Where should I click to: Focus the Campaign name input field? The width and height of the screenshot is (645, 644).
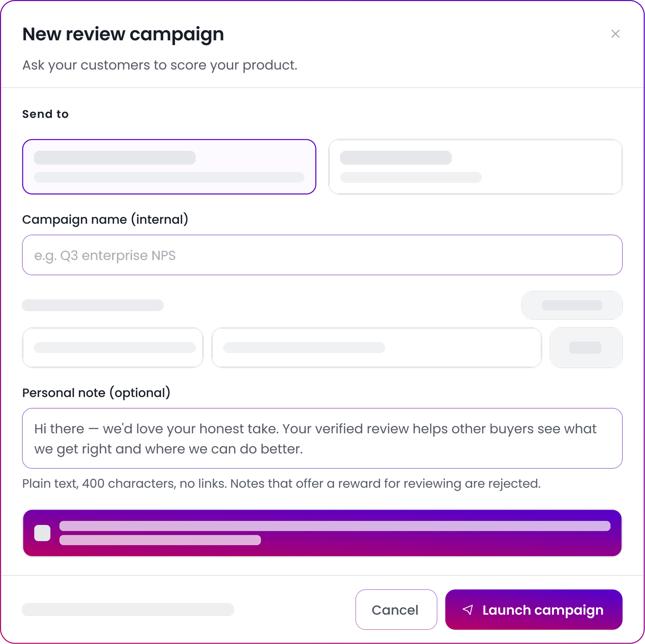coord(322,255)
